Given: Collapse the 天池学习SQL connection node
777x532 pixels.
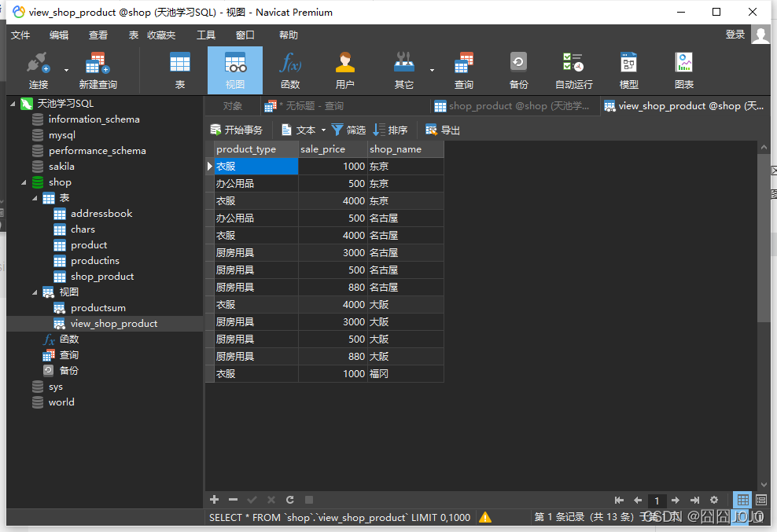Looking at the screenshot, I should point(13,104).
